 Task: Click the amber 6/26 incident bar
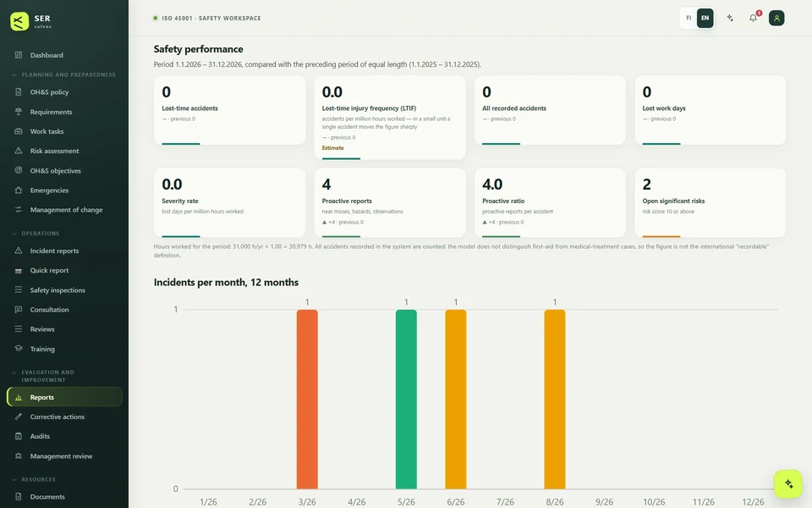click(456, 399)
